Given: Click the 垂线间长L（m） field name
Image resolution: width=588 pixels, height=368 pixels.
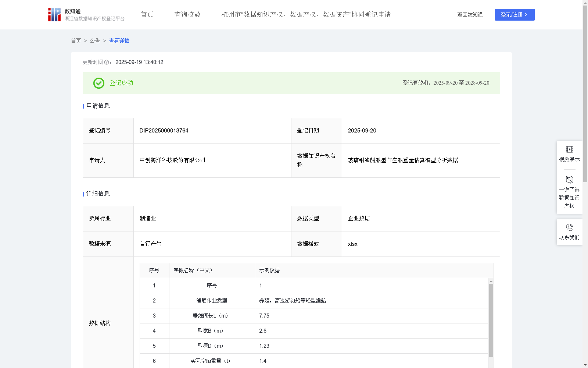Looking at the screenshot, I should pyautogui.click(x=212, y=316).
